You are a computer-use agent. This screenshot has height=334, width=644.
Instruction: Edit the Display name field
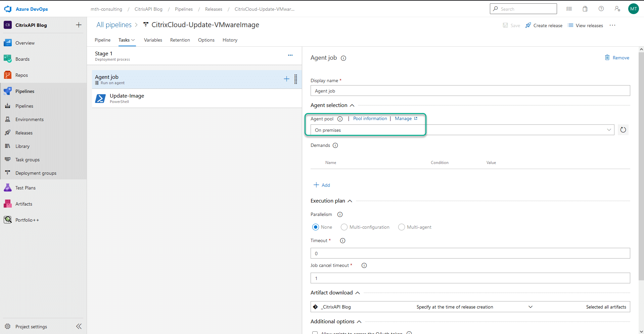tap(470, 91)
